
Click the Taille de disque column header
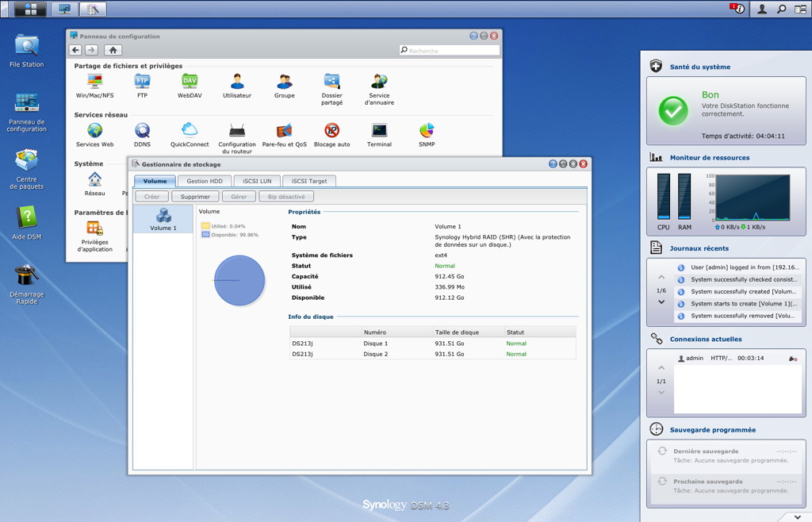(469, 332)
